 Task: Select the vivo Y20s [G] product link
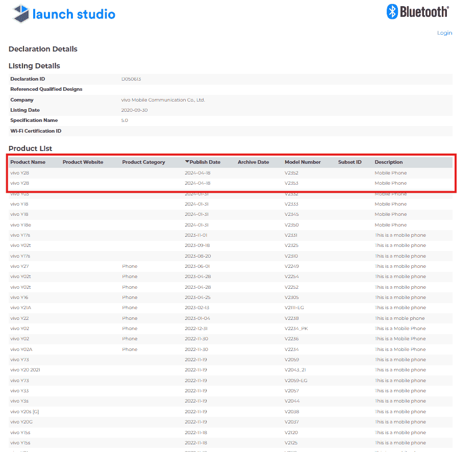coord(24,412)
